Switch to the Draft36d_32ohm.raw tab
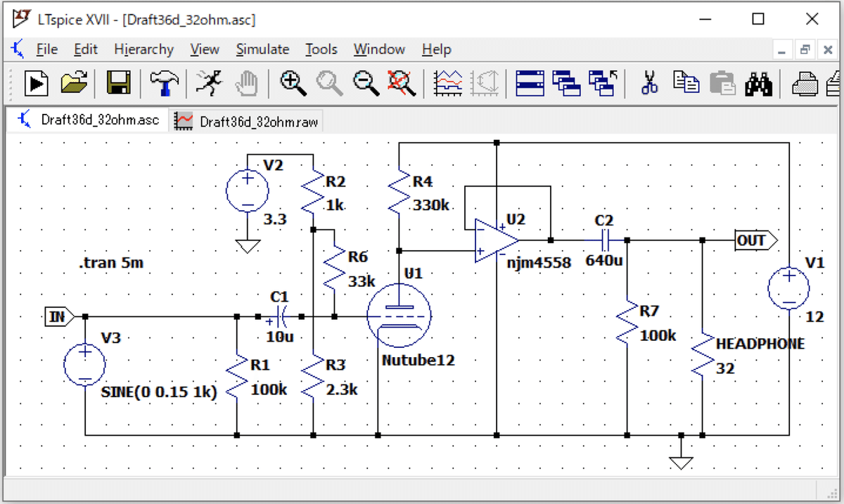Viewport: 844px width, 504px height. click(x=248, y=122)
